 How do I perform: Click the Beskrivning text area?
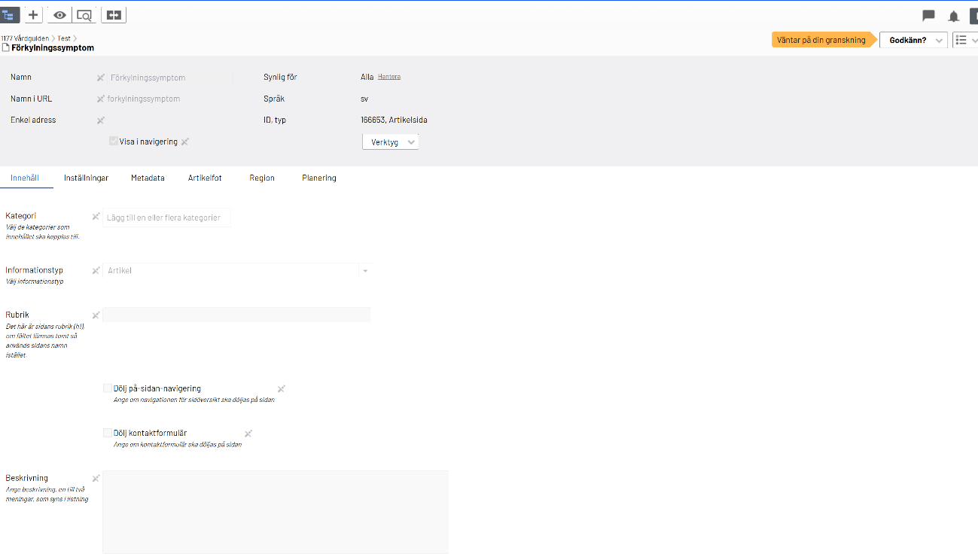[x=275, y=512]
